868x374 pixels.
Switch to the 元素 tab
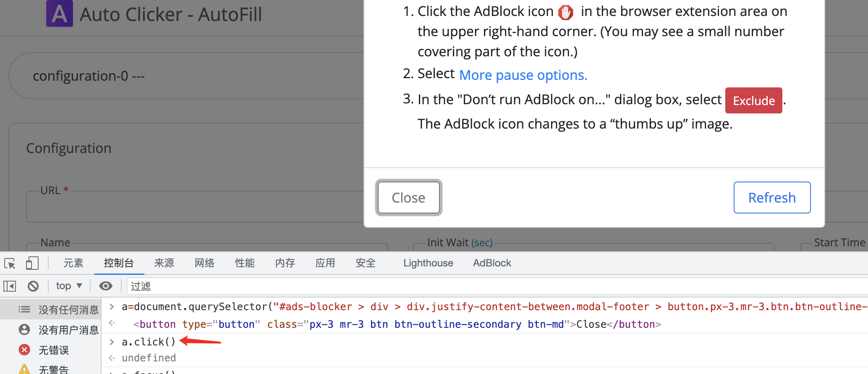(x=73, y=263)
